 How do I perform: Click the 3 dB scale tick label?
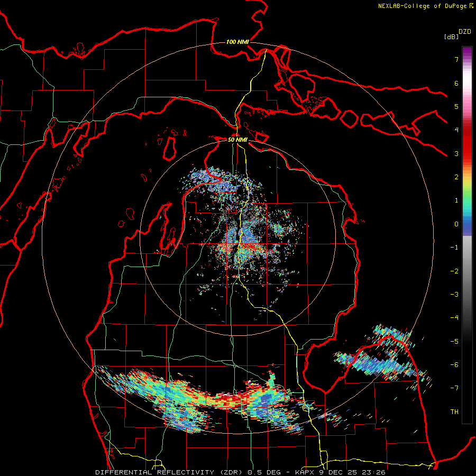[x=456, y=153]
